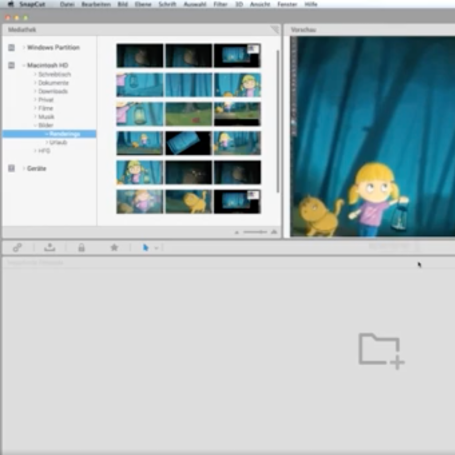Open the pointer tool dropdown arrow

click(x=156, y=248)
